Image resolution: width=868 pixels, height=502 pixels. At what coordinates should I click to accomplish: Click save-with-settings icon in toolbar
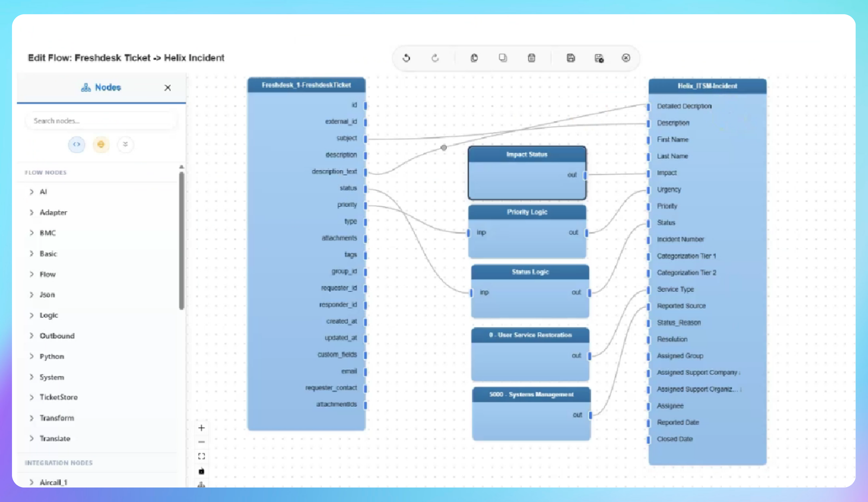[599, 58]
